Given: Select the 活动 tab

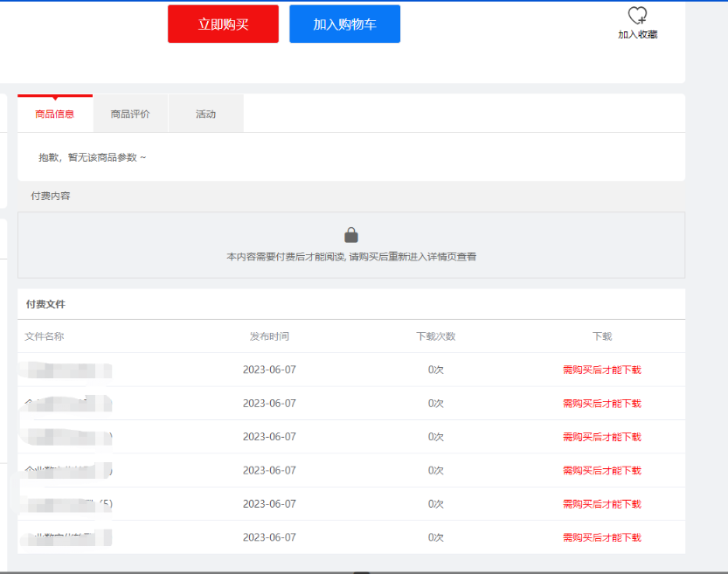Looking at the screenshot, I should 205,114.
